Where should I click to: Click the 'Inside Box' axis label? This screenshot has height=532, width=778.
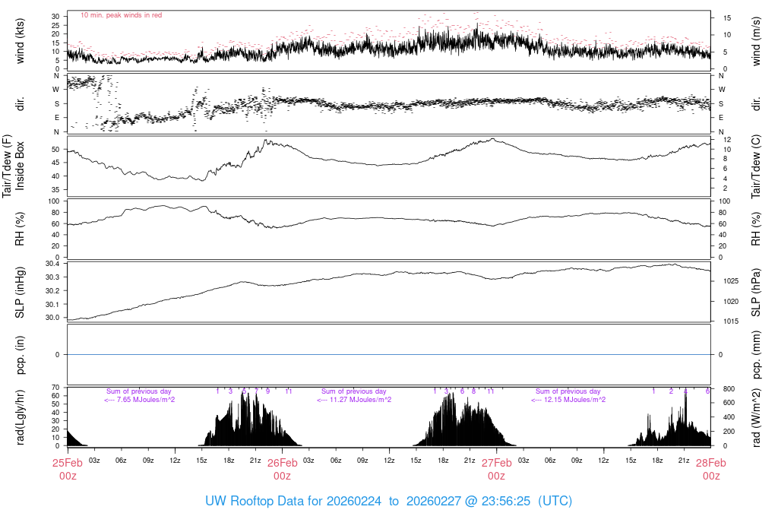coord(20,166)
